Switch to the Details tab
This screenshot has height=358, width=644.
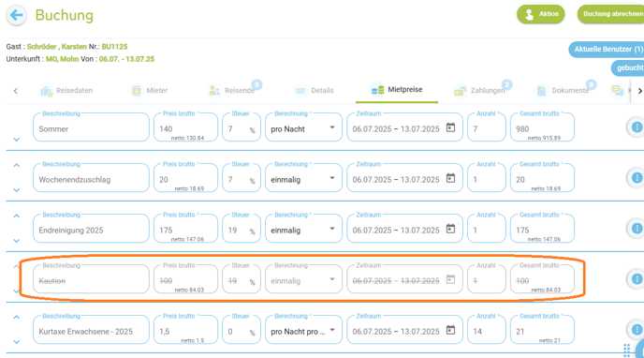315,90
